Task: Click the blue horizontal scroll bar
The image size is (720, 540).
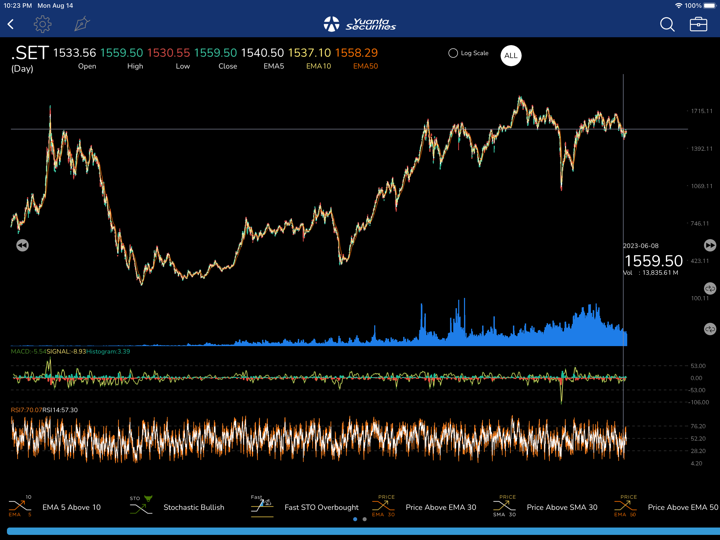Action: [360, 531]
